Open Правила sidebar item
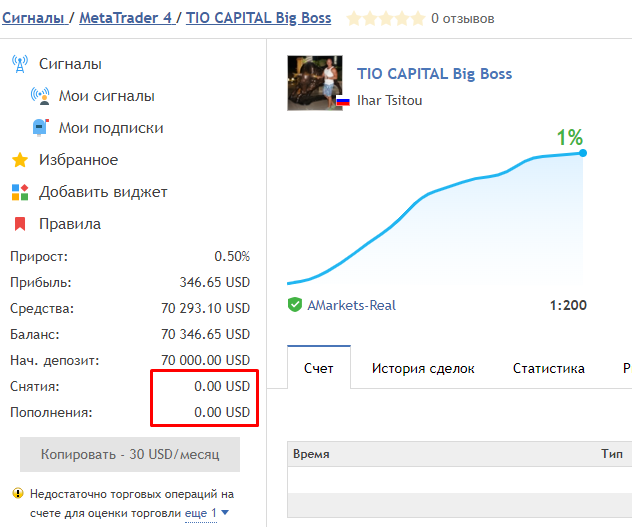The height and width of the screenshot is (527, 632). (70, 224)
